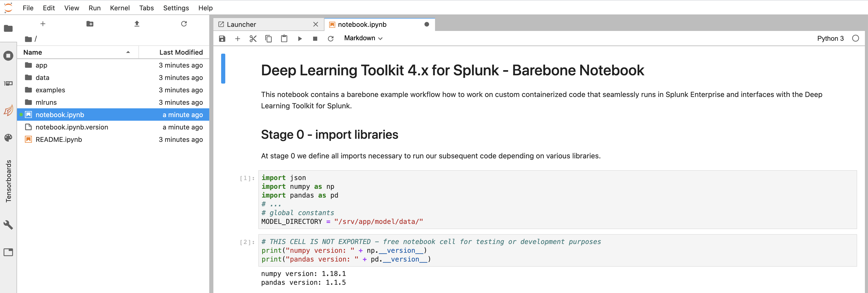Image resolution: width=868 pixels, height=293 pixels.
Task: Open the Help menu
Action: click(x=206, y=8)
